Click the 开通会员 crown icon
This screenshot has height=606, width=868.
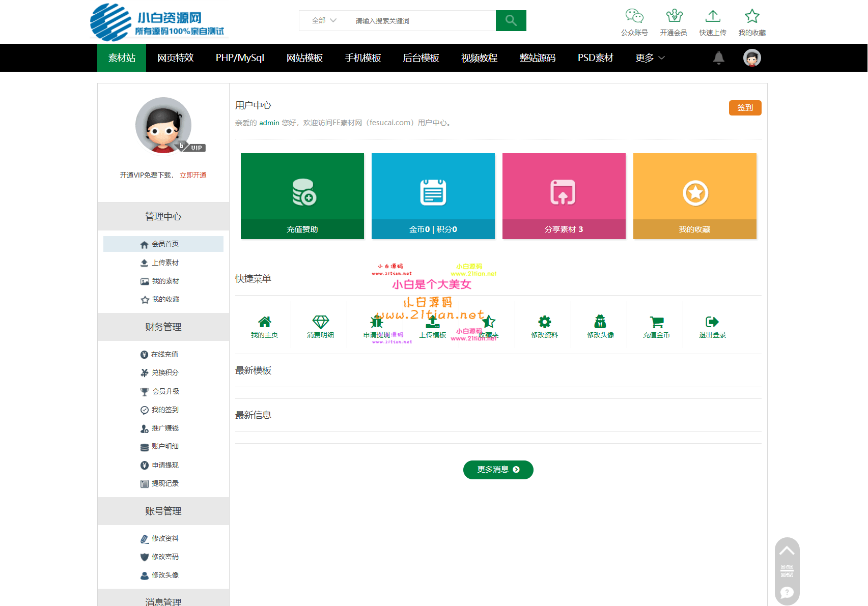(x=674, y=16)
